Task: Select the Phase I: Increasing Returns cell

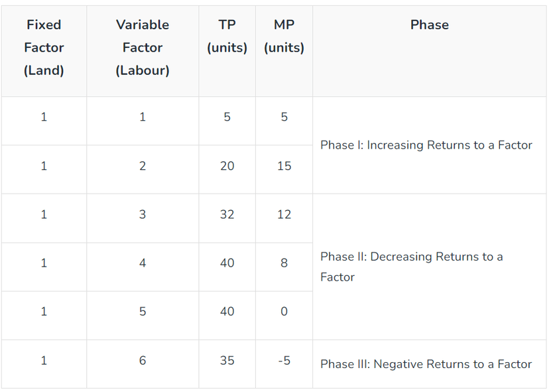Action: 426,145
